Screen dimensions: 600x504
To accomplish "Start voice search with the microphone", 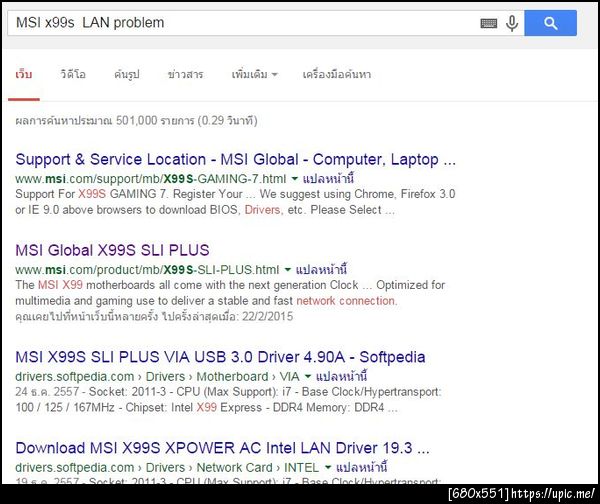I will point(512,23).
